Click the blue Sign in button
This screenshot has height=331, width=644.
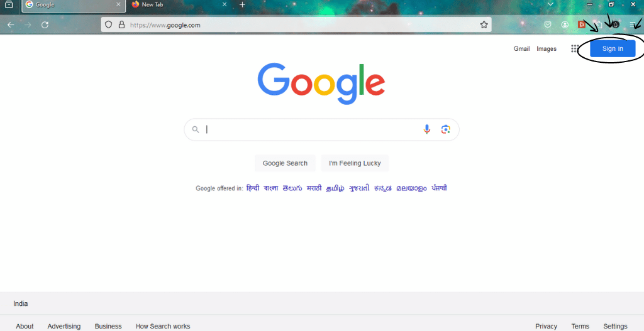click(x=613, y=49)
